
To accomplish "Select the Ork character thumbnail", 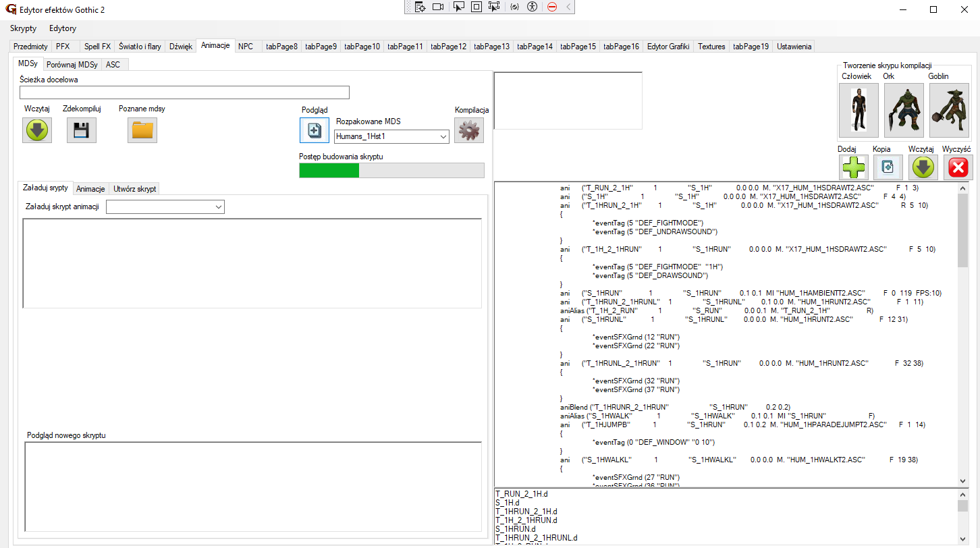I will [903, 111].
